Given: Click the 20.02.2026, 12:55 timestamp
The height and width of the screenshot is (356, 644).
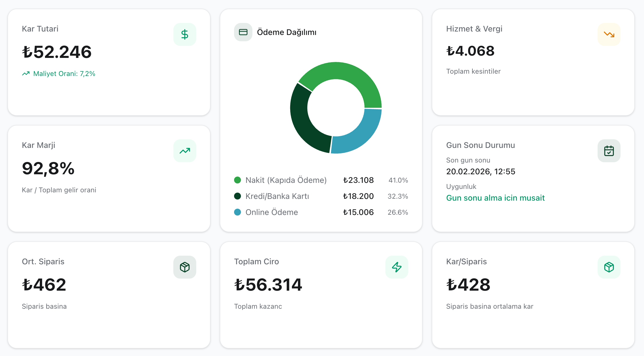Looking at the screenshot, I should (x=480, y=171).
